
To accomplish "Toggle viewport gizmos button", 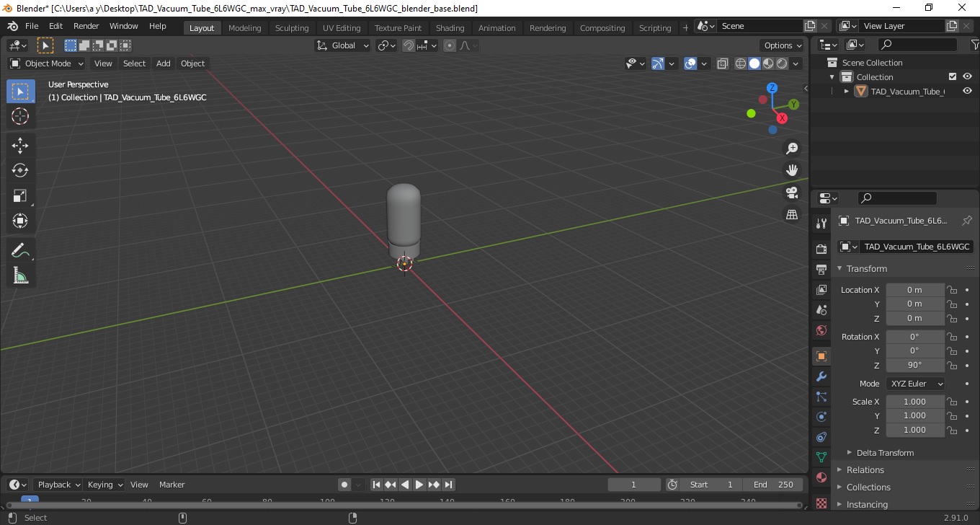I will coord(657,63).
